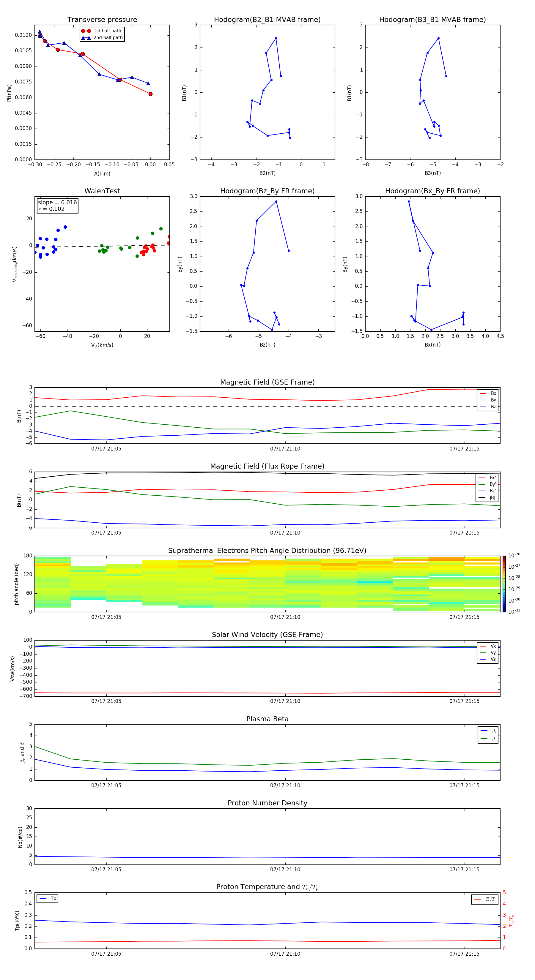This screenshot has height=980, width=535.
Task: Click the Proton Number Density title
Action: (267, 803)
